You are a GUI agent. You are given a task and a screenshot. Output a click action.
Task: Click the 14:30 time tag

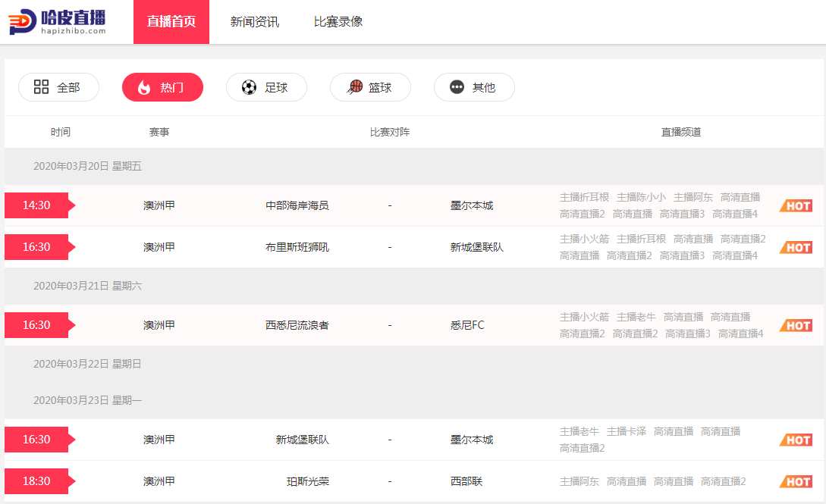point(40,205)
